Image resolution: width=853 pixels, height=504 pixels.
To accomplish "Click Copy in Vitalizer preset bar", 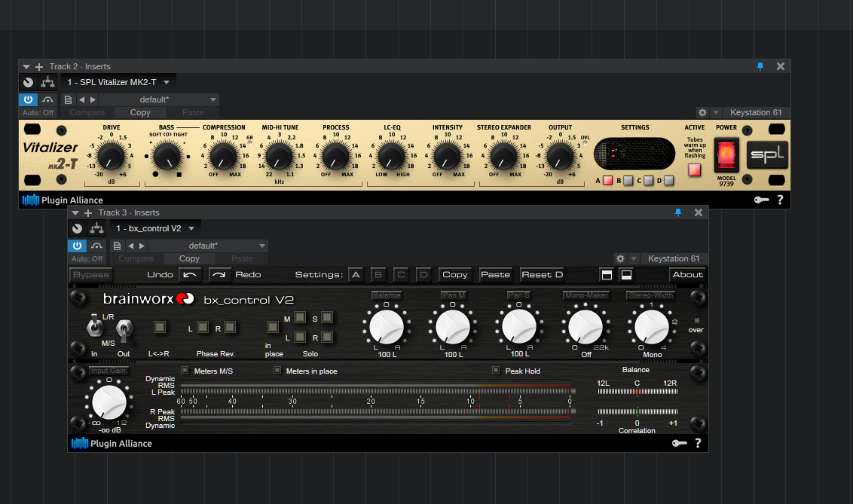I will (140, 112).
